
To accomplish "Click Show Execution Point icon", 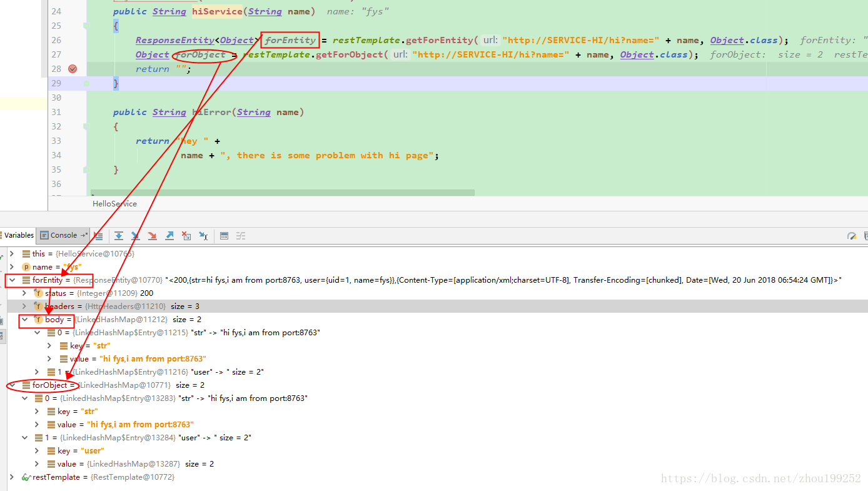I will 98,236.
